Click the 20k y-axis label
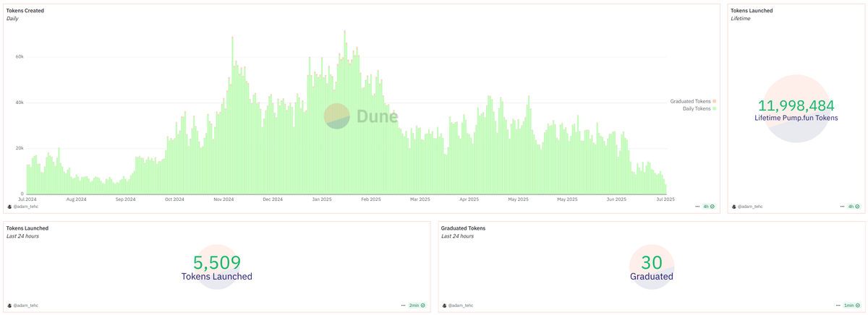Image resolution: width=868 pixels, height=315 pixels. [x=20, y=148]
